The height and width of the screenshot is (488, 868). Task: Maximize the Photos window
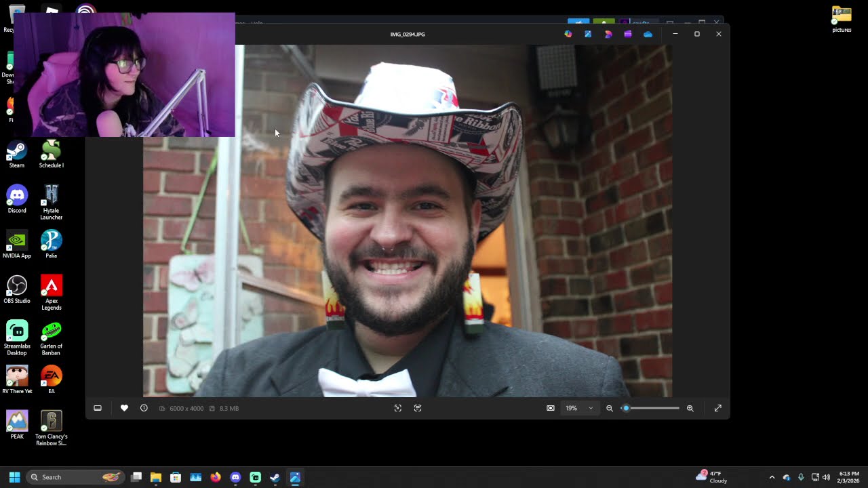click(697, 34)
